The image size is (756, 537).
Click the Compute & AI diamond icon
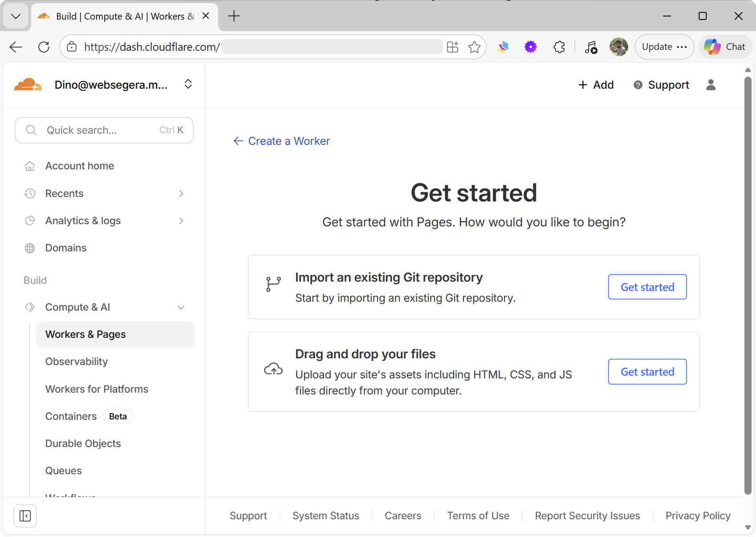[30, 307]
